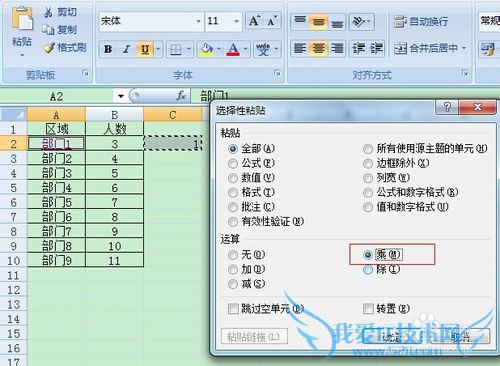This screenshot has width=500, height=366.
Task: Check Transpose (转置)
Action: point(368,309)
